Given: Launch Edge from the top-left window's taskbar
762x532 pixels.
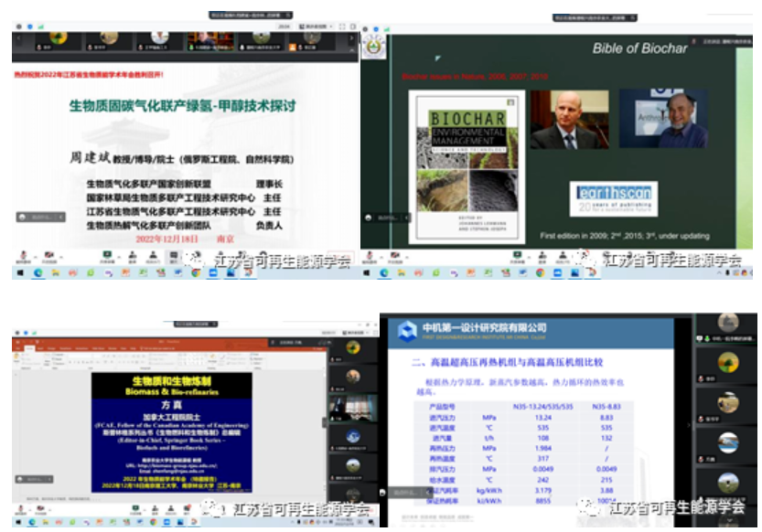Looking at the screenshot, I should (x=39, y=272).
